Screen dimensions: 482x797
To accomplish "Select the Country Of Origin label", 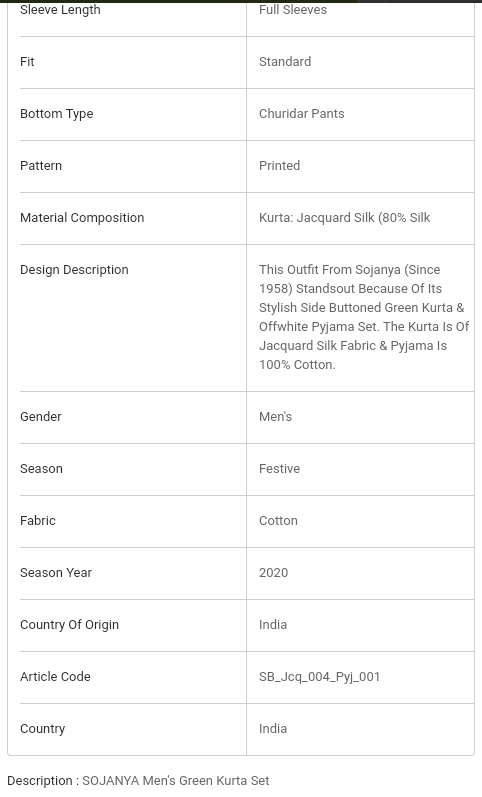I will click(x=69, y=625).
